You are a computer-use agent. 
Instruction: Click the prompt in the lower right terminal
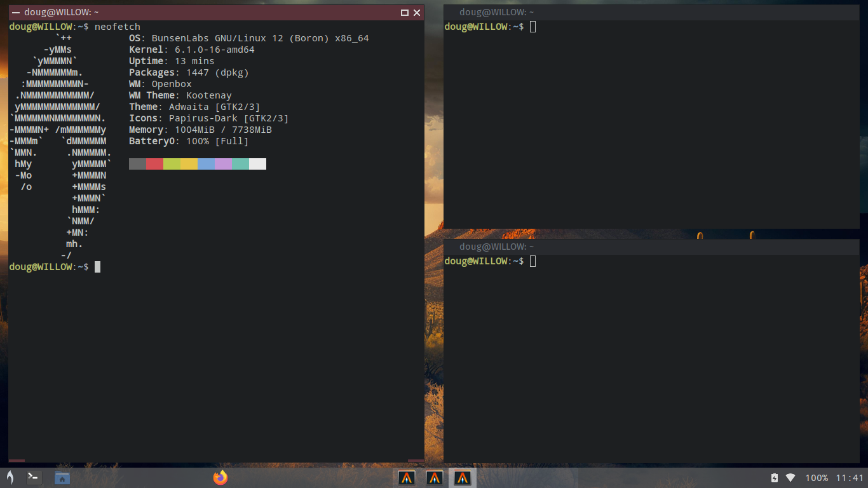(484, 261)
